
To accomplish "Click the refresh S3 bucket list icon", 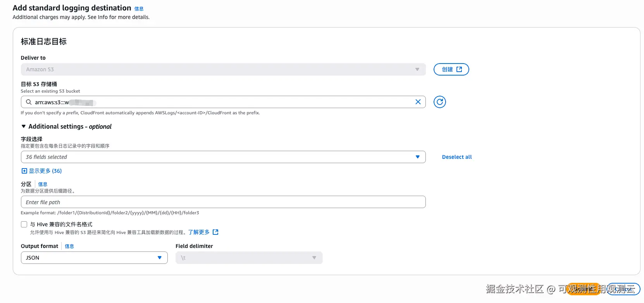I will 439,102.
